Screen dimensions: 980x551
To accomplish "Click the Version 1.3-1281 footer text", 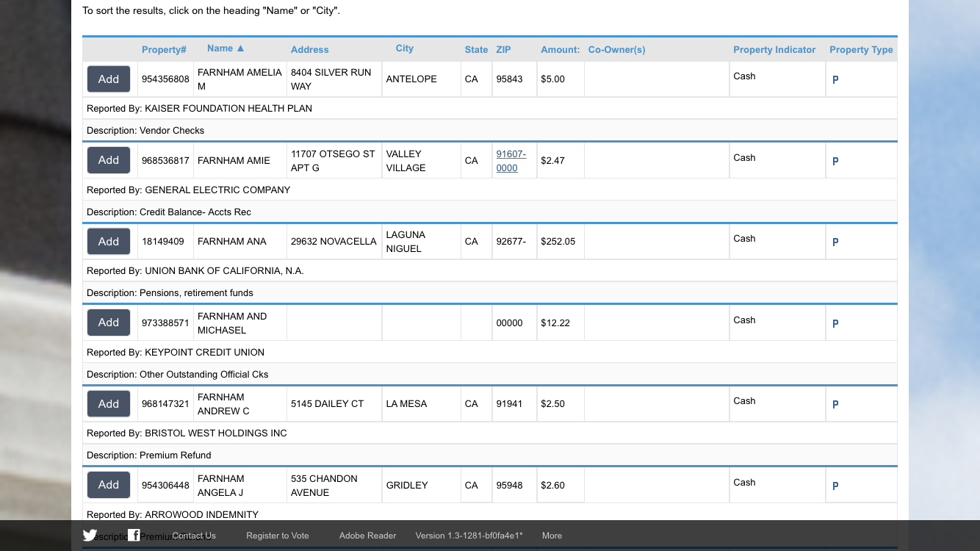I will [x=469, y=536].
